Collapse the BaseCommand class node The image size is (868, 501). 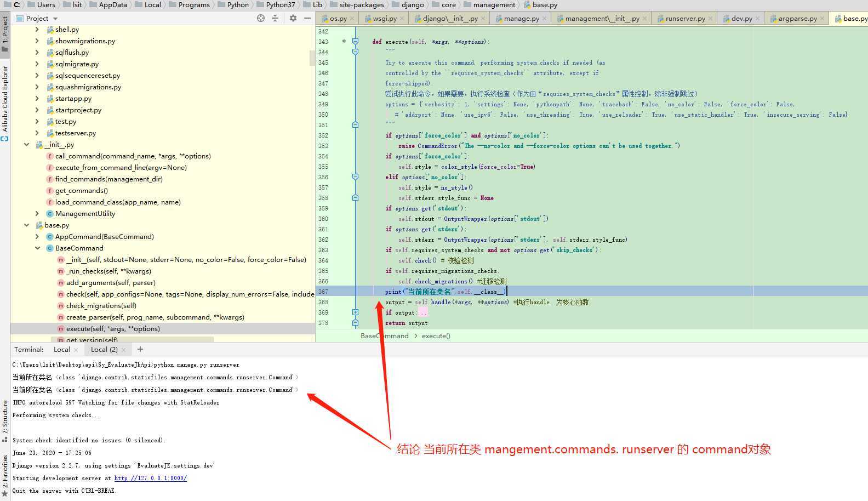click(37, 248)
